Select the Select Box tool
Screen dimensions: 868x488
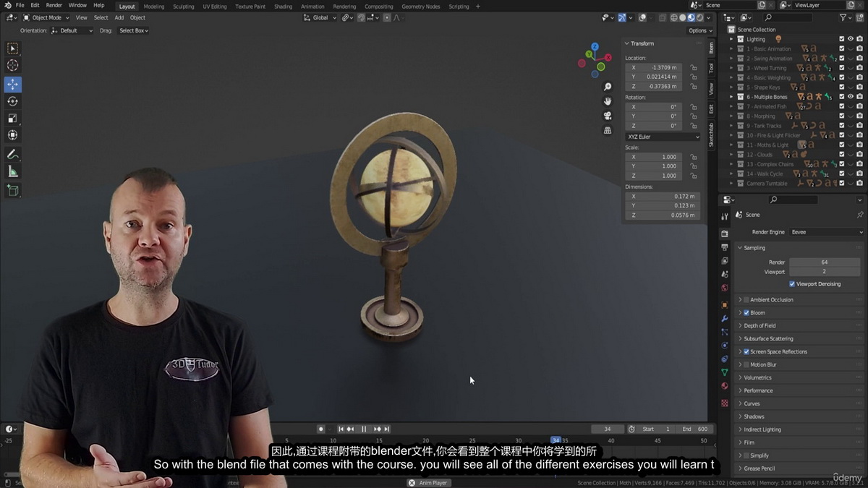coord(12,48)
